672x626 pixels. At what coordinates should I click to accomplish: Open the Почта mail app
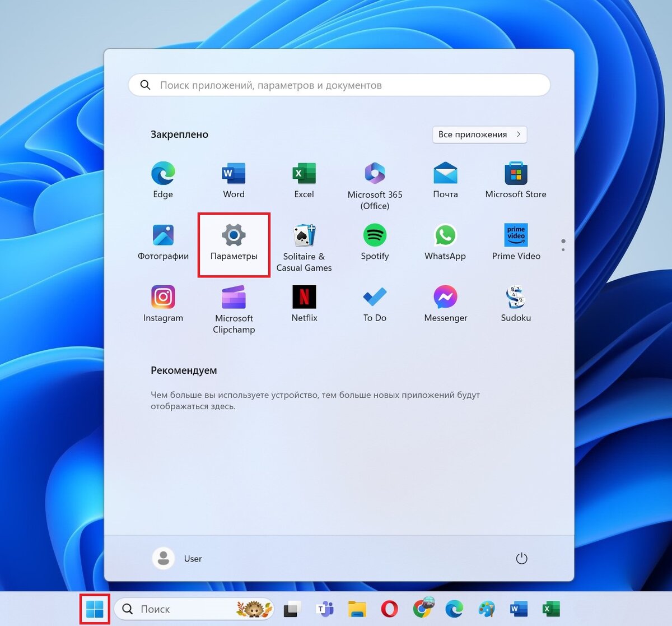click(x=445, y=180)
